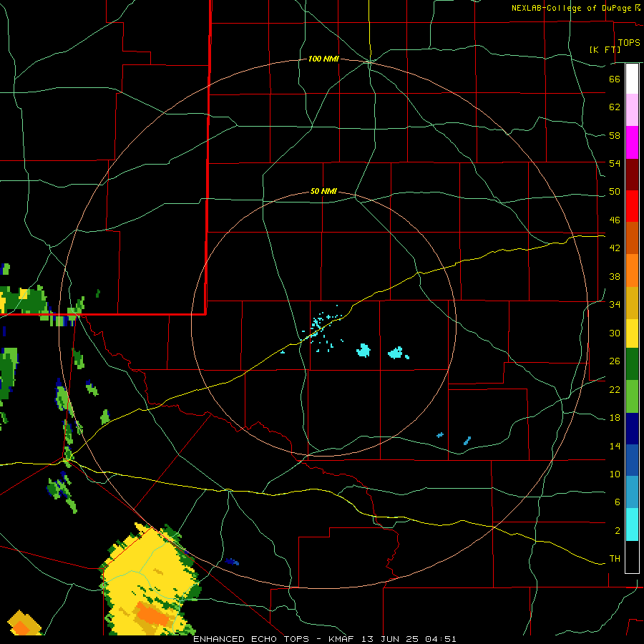Click the light pink legend swatch
This screenshot has width=644, height=644.
pyautogui.click(x=632, y=110)
